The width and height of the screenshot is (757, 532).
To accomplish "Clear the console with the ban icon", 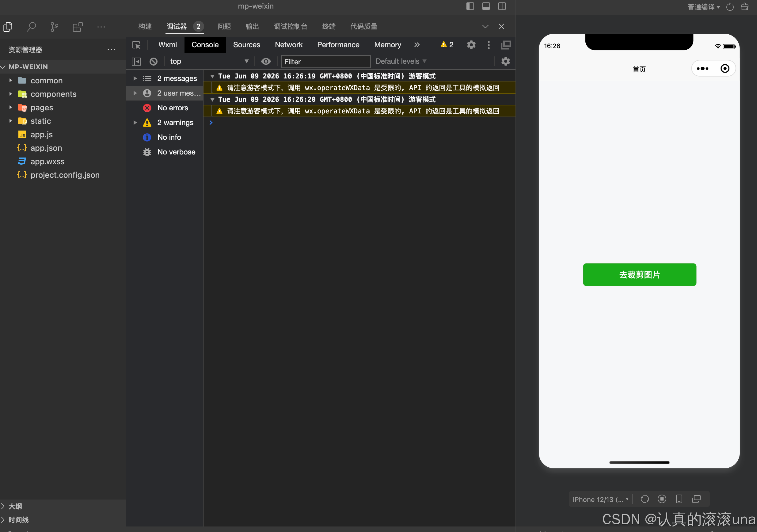I will click(153, 62).
